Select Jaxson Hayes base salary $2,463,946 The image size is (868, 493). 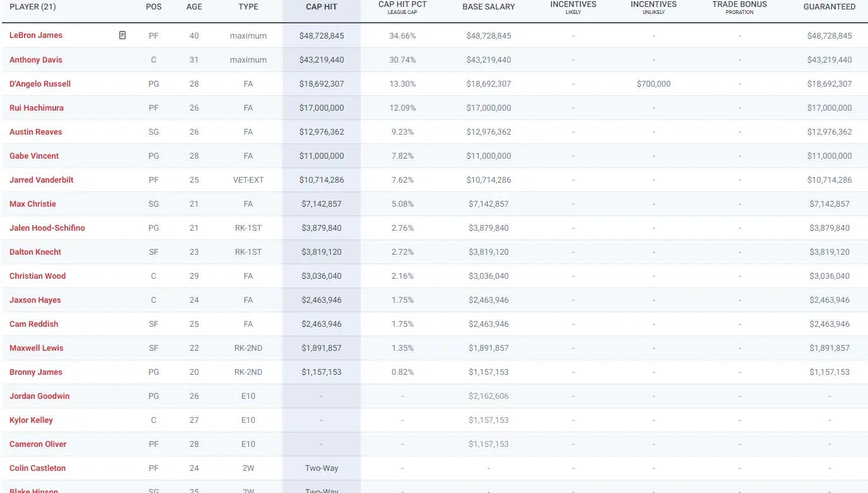point(489,300)
